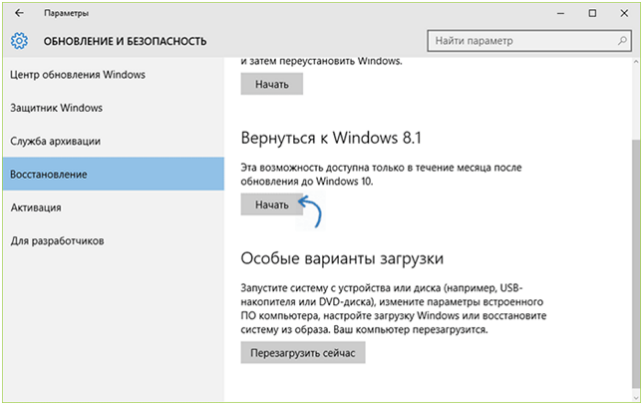Click the scrollbar up arrow
The image size is (643, 405).
tap(636, 62)
